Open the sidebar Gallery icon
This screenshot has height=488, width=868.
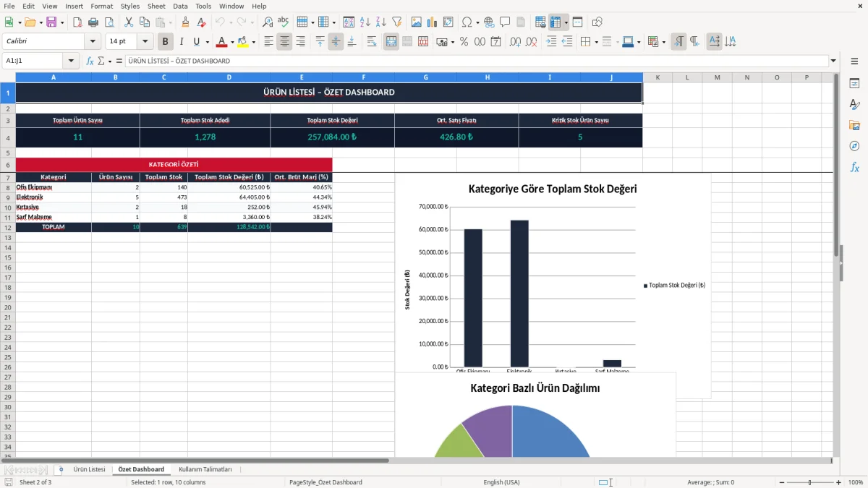[x=854, y=126]
